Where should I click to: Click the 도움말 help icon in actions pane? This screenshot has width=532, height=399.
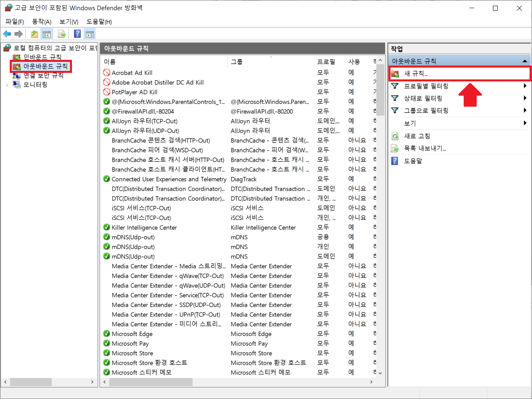coord(395,161)
